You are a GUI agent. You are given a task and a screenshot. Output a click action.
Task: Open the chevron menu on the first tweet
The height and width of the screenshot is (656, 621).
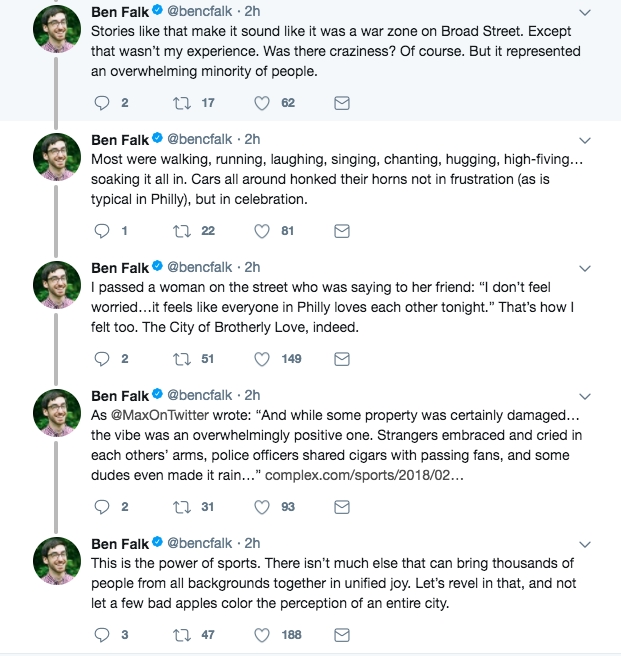point(585,13)
